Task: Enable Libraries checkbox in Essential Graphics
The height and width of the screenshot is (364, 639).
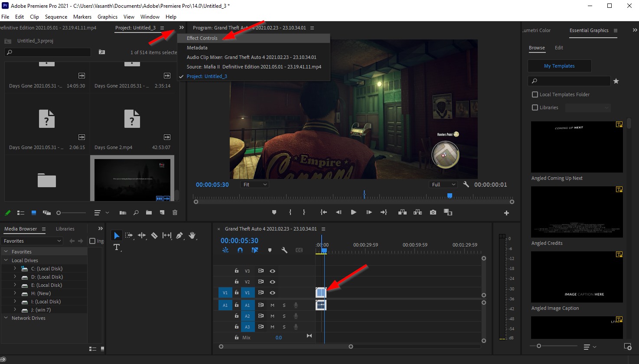Action: [x=535, y=107]
